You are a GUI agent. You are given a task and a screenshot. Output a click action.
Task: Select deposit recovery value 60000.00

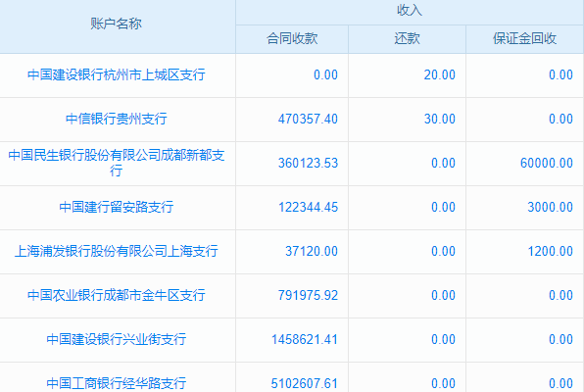pyautogui.click(x=547, y=163)
